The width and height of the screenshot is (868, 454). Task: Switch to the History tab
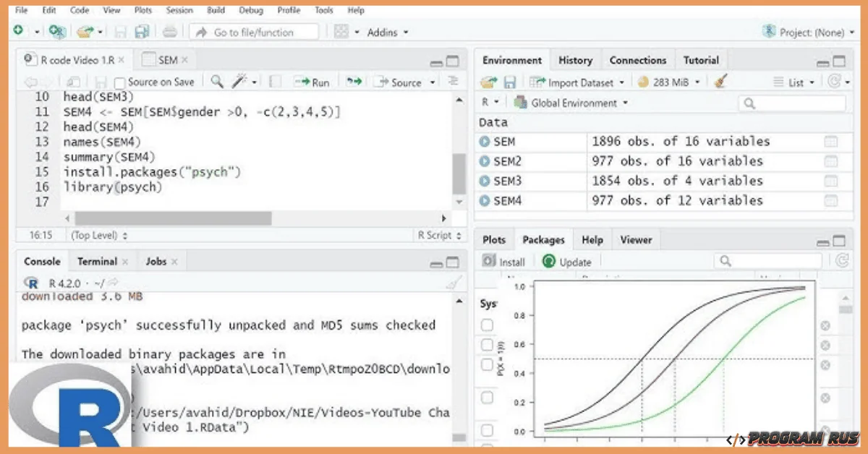click(x=575, y=61)
